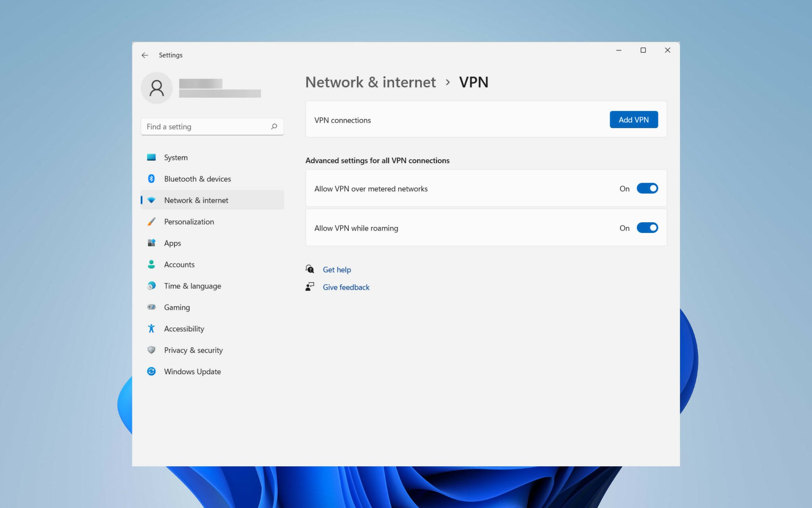The image size is (812, 508).
Task: Focus the Find a setting search box
Action: [212, 127]
